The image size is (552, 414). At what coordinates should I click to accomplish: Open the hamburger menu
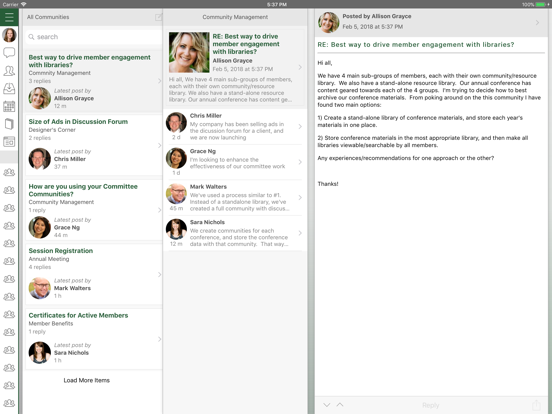9,17
